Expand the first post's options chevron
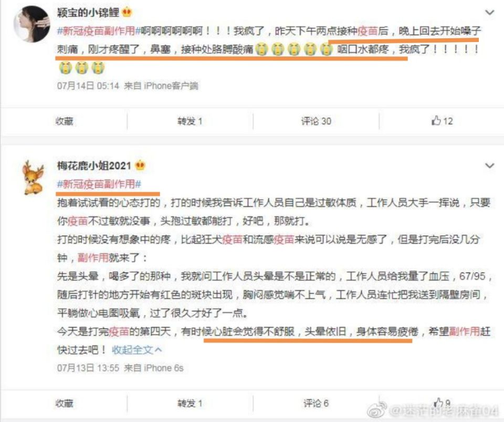Image resolution: width=504 pixels, height=422 pixels. click(489, 13)
